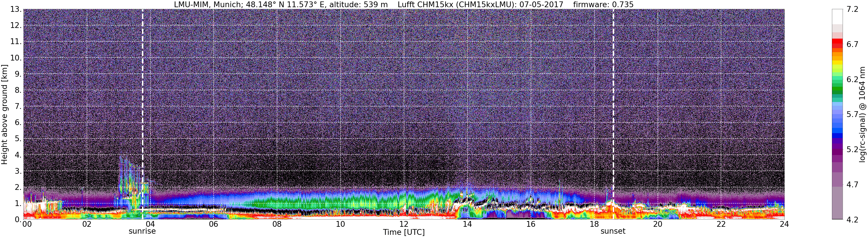Click the height axis tick label 0.
868x238 pixels.
(x=18, y=219)
